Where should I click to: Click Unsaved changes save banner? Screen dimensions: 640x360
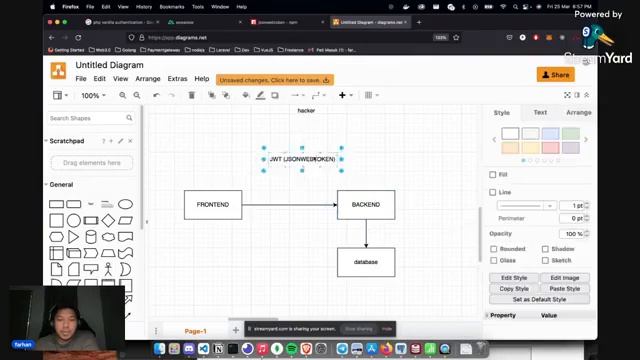pyautogui.click(x=275, y=80)
